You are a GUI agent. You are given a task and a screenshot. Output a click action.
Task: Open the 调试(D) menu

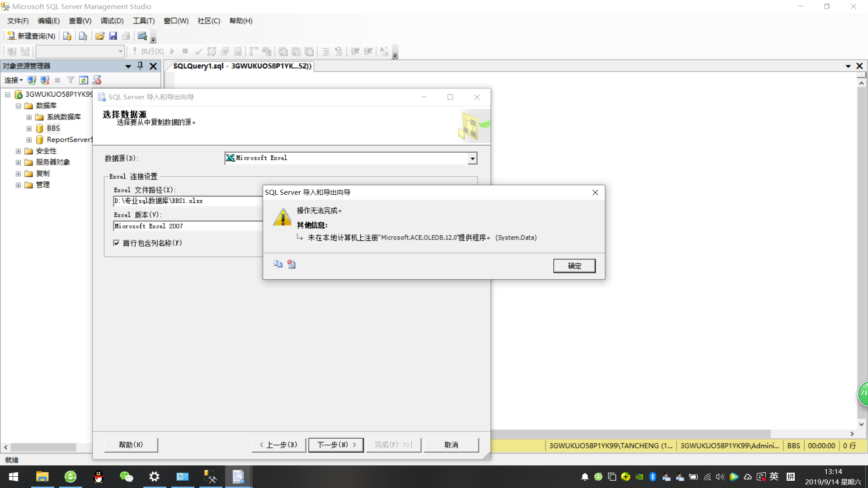click(x=112, y=21)
